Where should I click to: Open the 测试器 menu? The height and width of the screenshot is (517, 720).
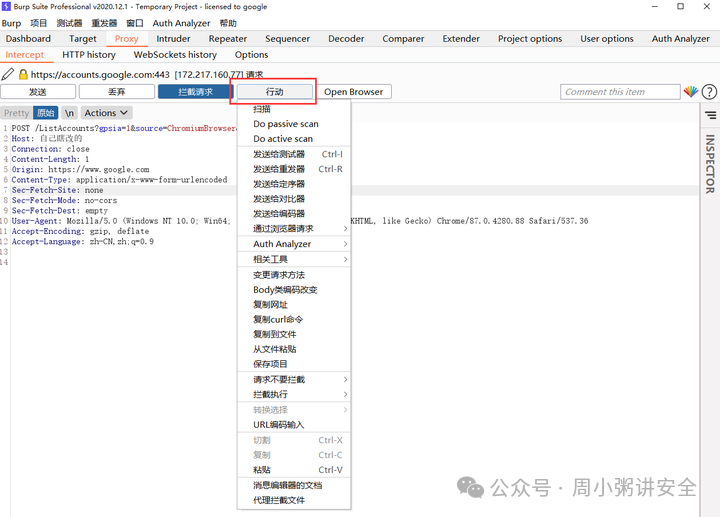[x=69, y=23]
